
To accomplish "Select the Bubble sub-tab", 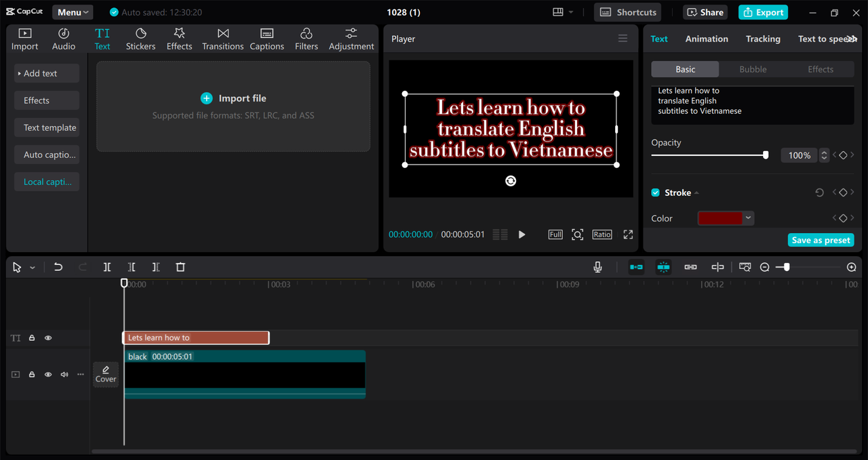I will coord(753,69).
